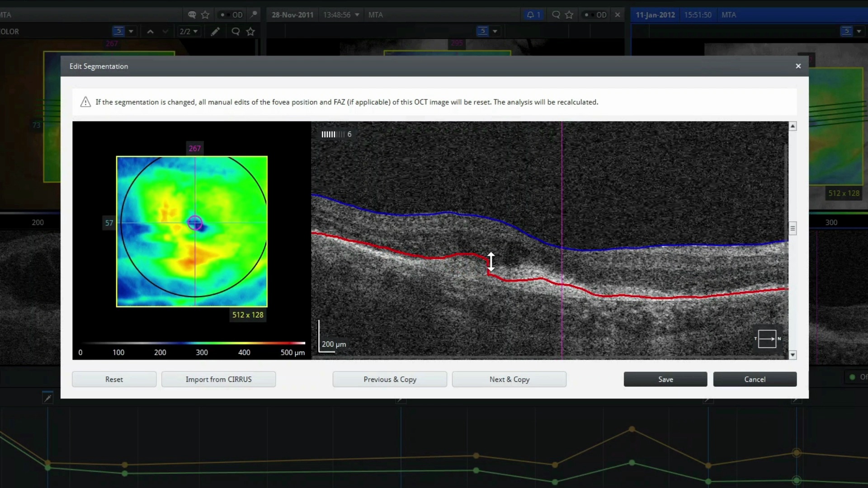Viewport: 868px width, 488px height.
Task: Click favorite star in 28-Nov-2011 panel header
Action: tap(569, 15)
